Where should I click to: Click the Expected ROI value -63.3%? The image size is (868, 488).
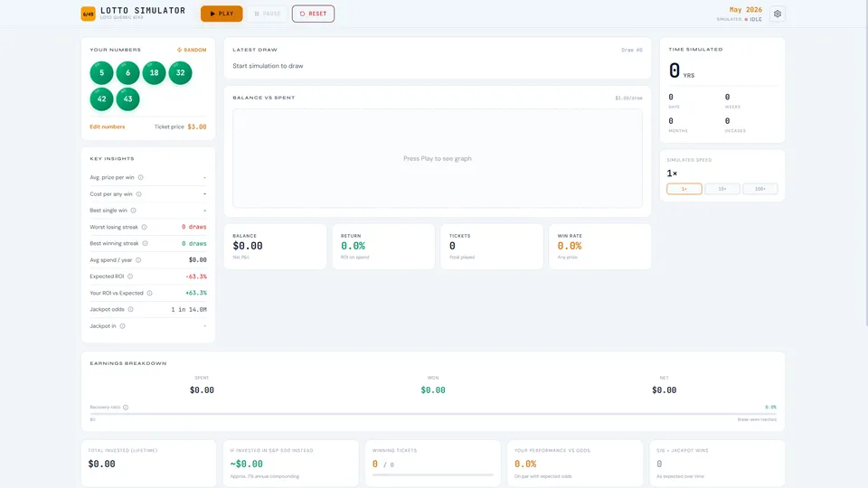[196, 277]
